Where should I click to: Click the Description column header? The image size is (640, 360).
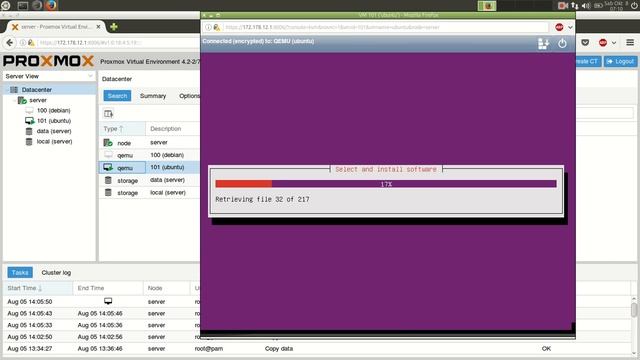click(x=173, y=129)
